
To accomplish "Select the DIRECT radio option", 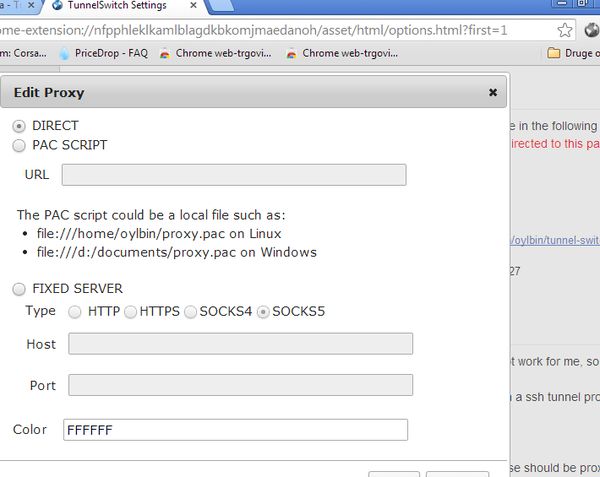I will click(x=19, y=126).
